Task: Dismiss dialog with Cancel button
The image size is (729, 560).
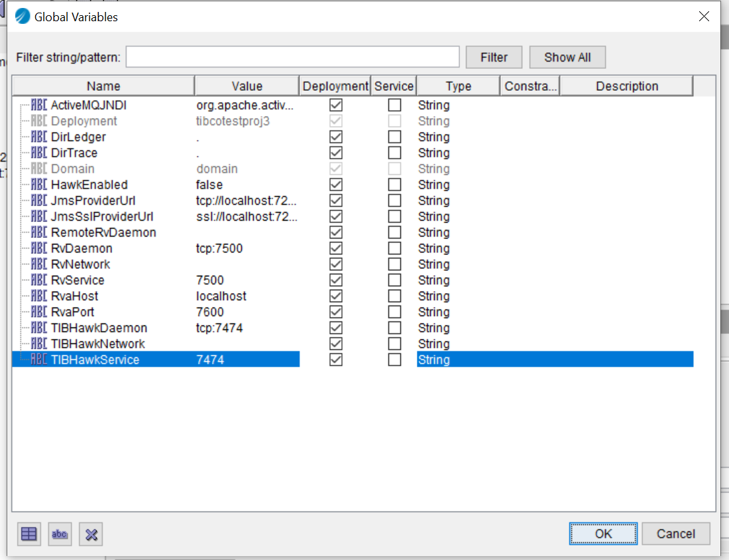Action: (675, 533)
